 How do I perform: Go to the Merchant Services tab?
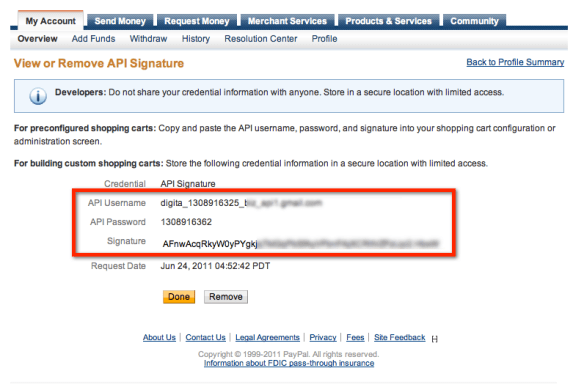(287, 21)
